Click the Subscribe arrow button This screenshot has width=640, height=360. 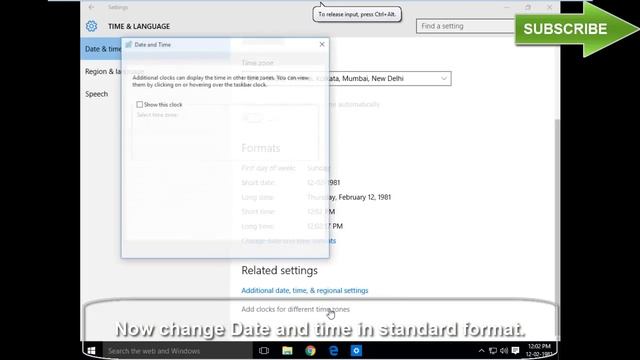(576, 29)
